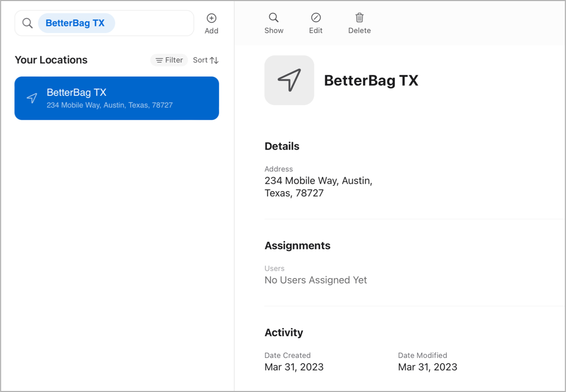The width and height of the screenshot is (566, 392).
Task: Click the No Users Assigned Yet text
Action: click(316, 280)
